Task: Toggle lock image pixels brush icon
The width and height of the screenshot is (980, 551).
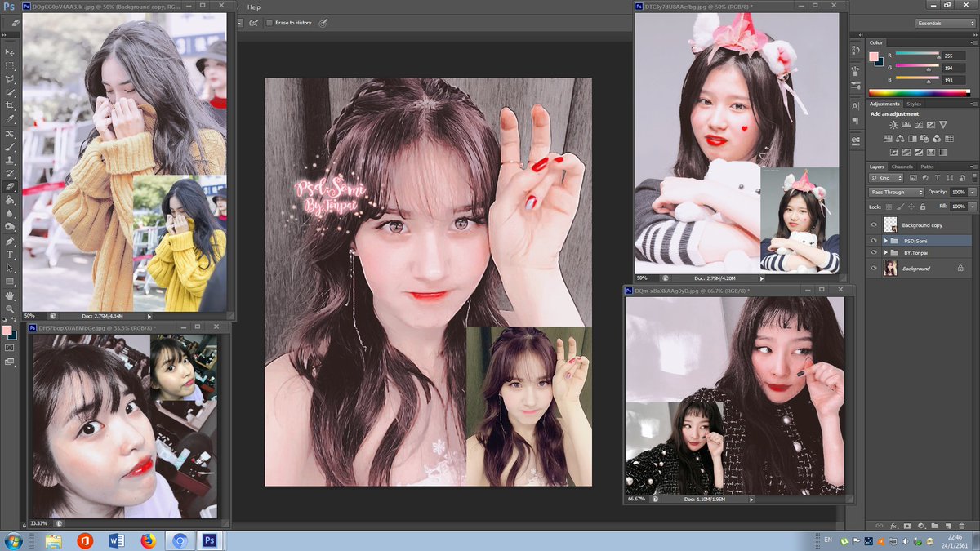Action: (900, 207)
